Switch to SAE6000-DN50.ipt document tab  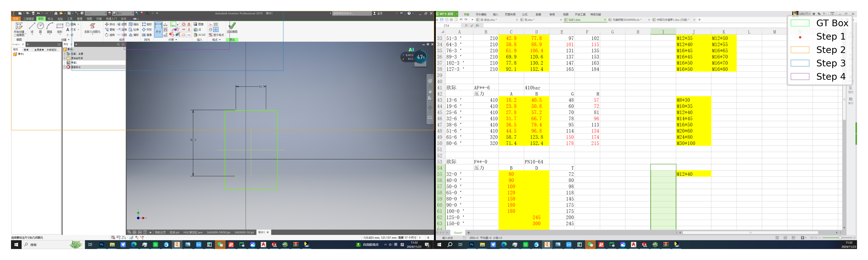click(x=218, y=232)
